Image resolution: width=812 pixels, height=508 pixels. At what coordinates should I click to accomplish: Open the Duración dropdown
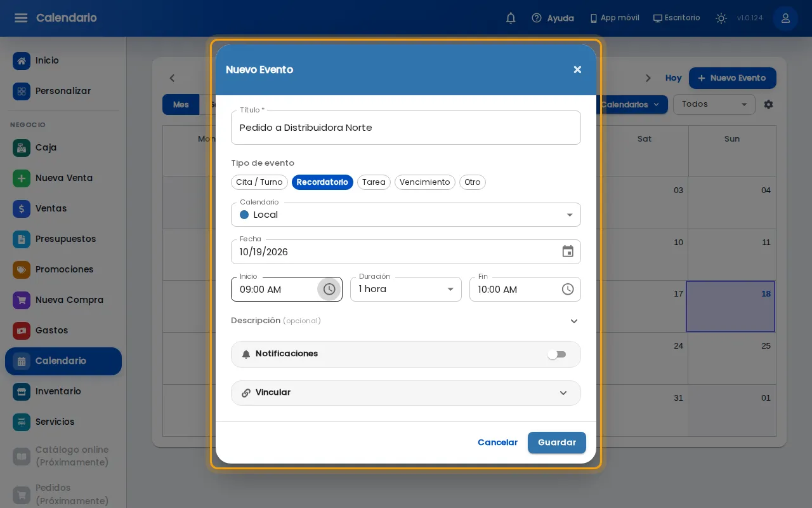click(x=406, y=289)
